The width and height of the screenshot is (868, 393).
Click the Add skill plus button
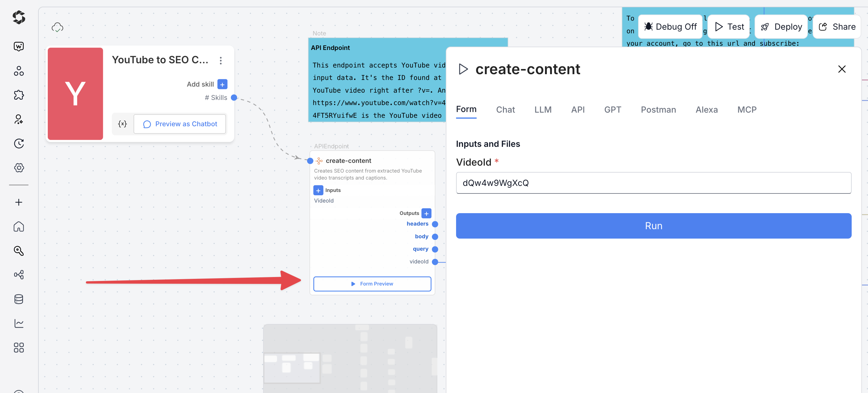(x=222, y=84)
